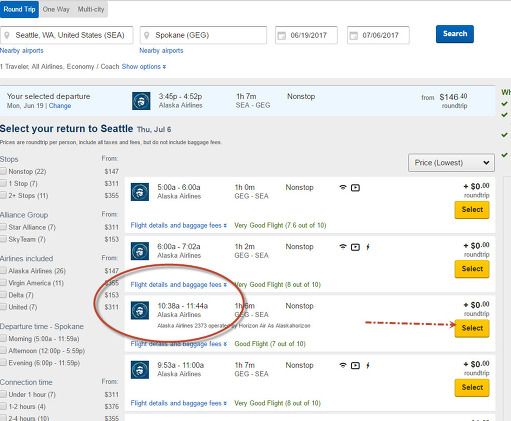511x421 pixels.
Task: Check the Nonstop (22) filter
Action: point(3,171)
